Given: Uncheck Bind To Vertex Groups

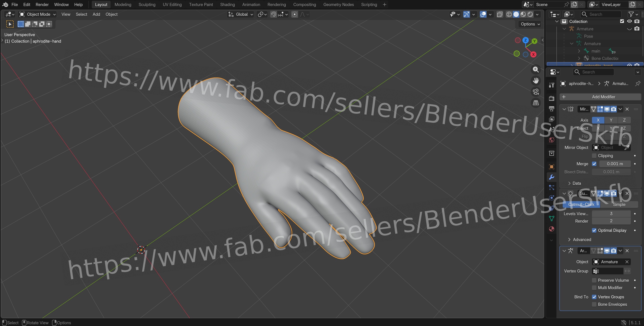Looking at the screenshot, I should click(594, 297).
